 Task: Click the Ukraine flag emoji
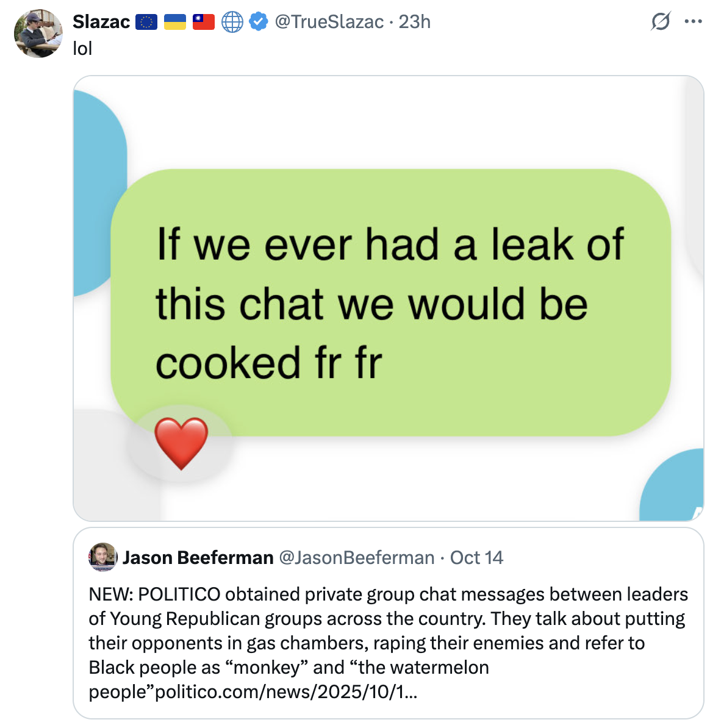(x=175, y=23)
